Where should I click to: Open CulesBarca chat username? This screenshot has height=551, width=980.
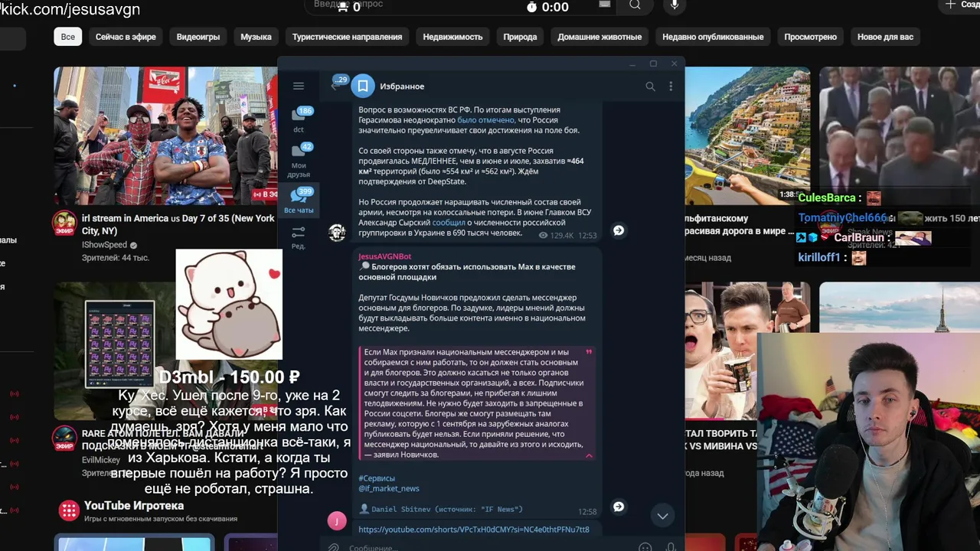(827, 197)
